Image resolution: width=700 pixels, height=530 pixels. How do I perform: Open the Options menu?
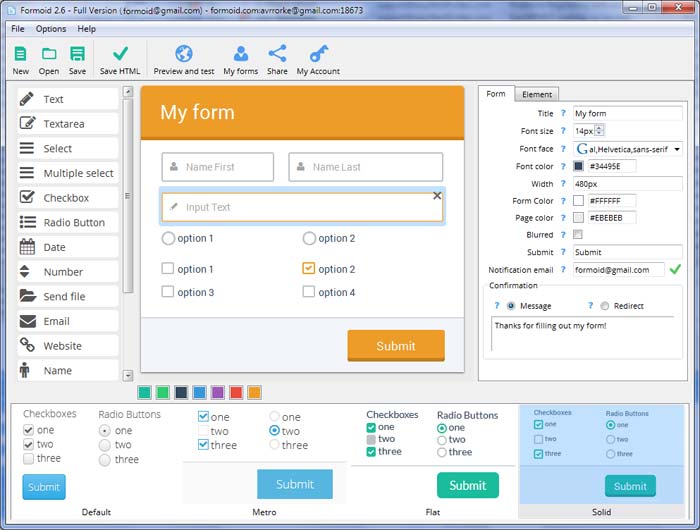(x=51, y=29)
